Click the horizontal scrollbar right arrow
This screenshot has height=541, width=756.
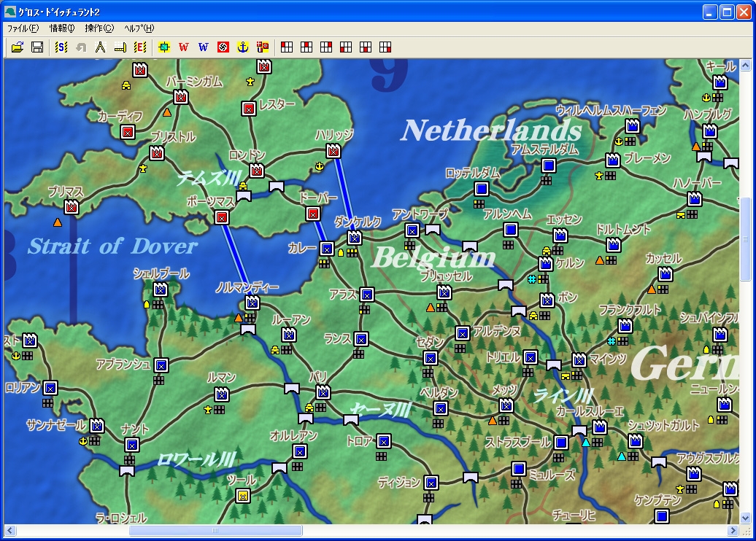pyautogui.click(x=733, y=530)
